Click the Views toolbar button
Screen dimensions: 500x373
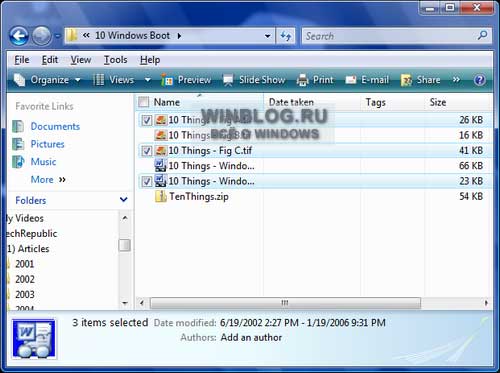(x=114, y=80)
